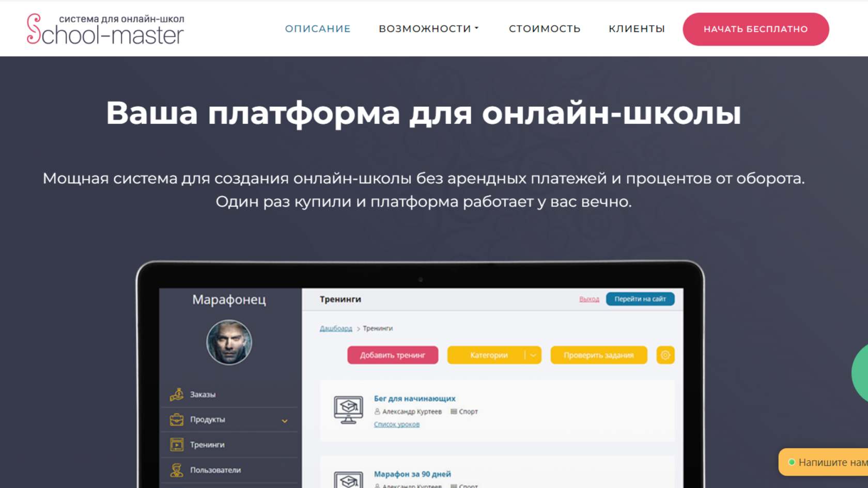This screenshot has height=488, width=868.
Task: Click the headline Ваша платформа для онлайн-школы
Action: pyautogui.click(x=424, y=113)
